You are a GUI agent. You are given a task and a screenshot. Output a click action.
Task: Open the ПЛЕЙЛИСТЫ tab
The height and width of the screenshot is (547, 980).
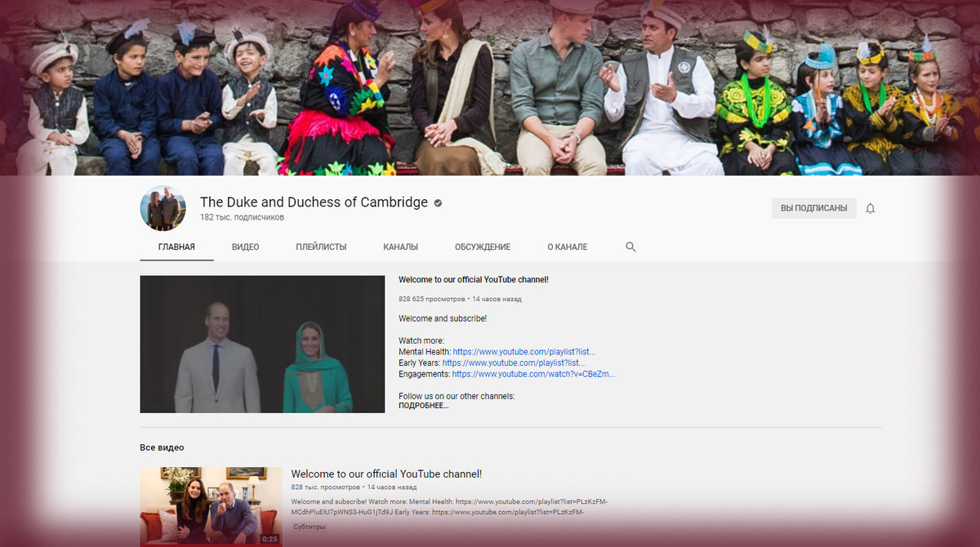(x=321, y=247)
